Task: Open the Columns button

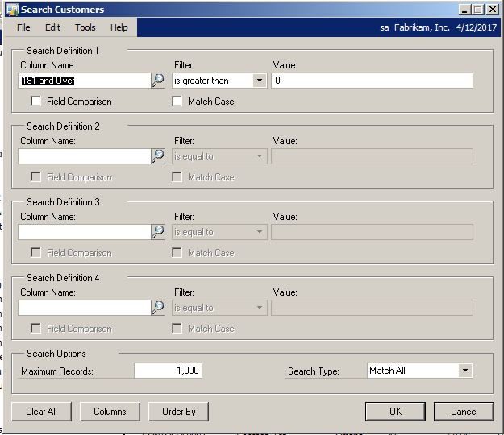Action: click(110, 412)
